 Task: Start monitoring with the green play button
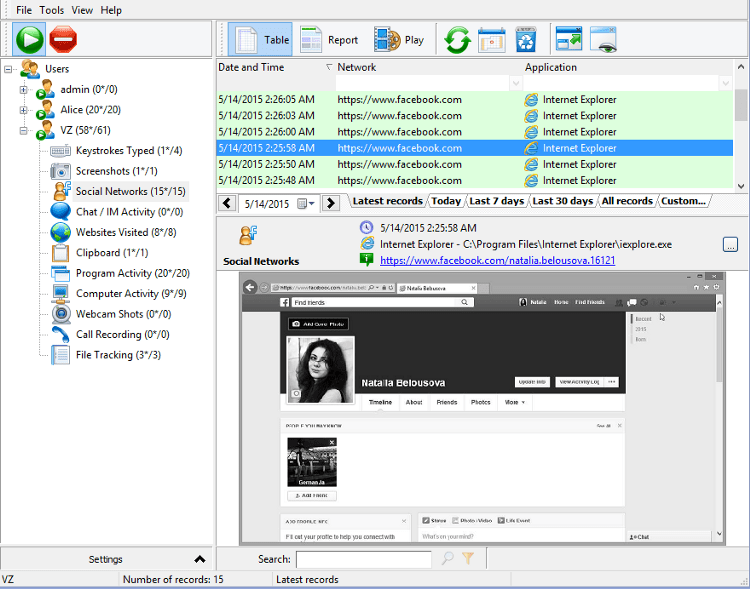(x=30, y=39)
